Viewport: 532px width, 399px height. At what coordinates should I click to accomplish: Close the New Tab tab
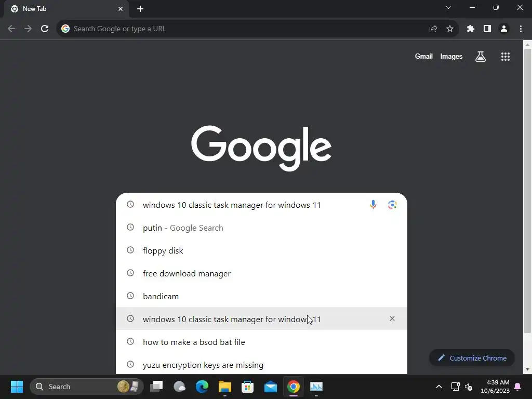coord(121,9)
